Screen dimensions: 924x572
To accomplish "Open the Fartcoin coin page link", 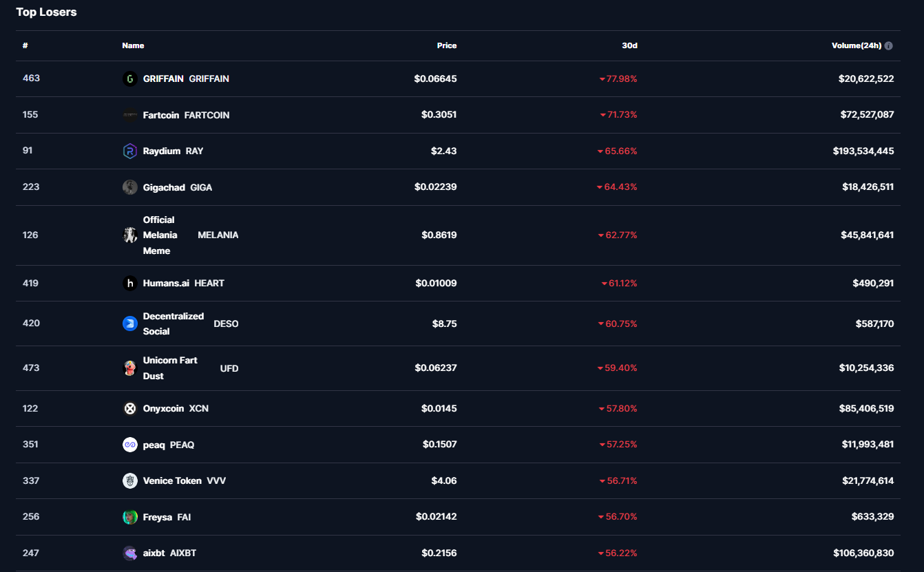I will coord(161,115).
